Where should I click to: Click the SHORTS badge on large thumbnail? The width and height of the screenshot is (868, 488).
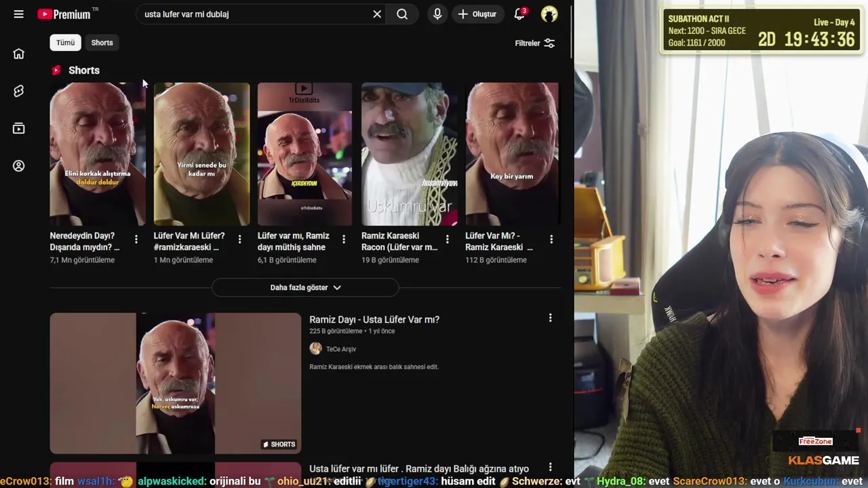tap(279, 445)
